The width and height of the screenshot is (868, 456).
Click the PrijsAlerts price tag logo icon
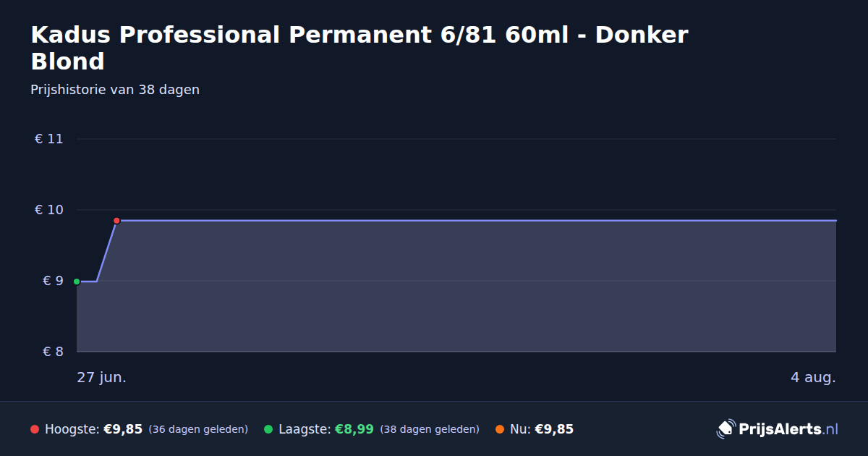(x=726, y=429)
